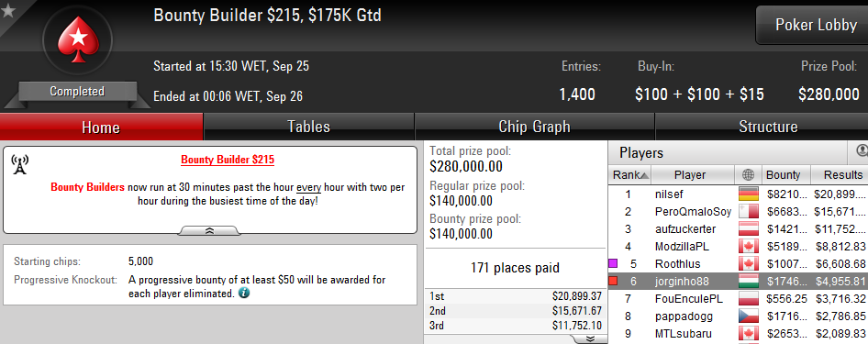Open the Chip Graph tab
Viewport: 868px width, 344px height.
tap(534, 127)
